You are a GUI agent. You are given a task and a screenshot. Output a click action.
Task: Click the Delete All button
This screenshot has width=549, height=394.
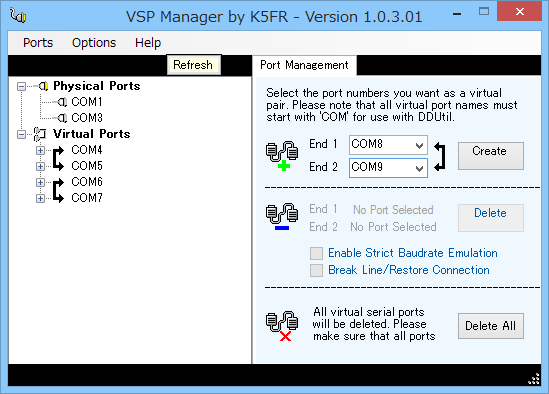pos(491,326)
